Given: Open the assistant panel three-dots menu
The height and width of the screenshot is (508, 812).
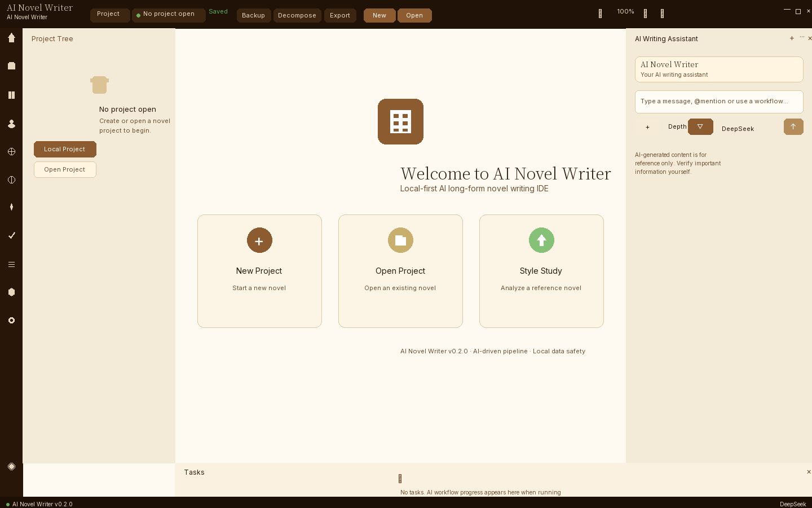Looking at the screenshot, I should 802,38.
